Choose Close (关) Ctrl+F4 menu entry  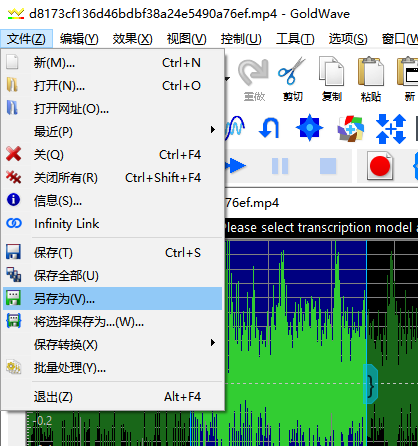click(112, 154)
